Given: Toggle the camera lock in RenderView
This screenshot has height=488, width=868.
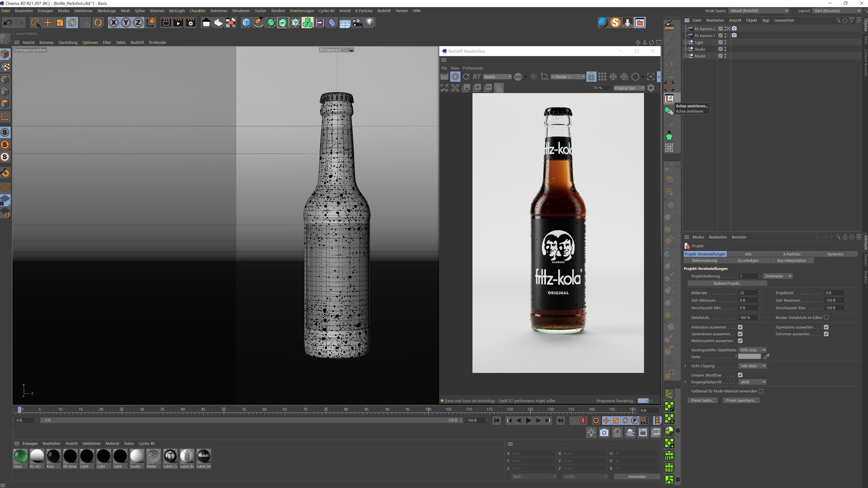Looking at the screenshot, I should tap(591, 77).
